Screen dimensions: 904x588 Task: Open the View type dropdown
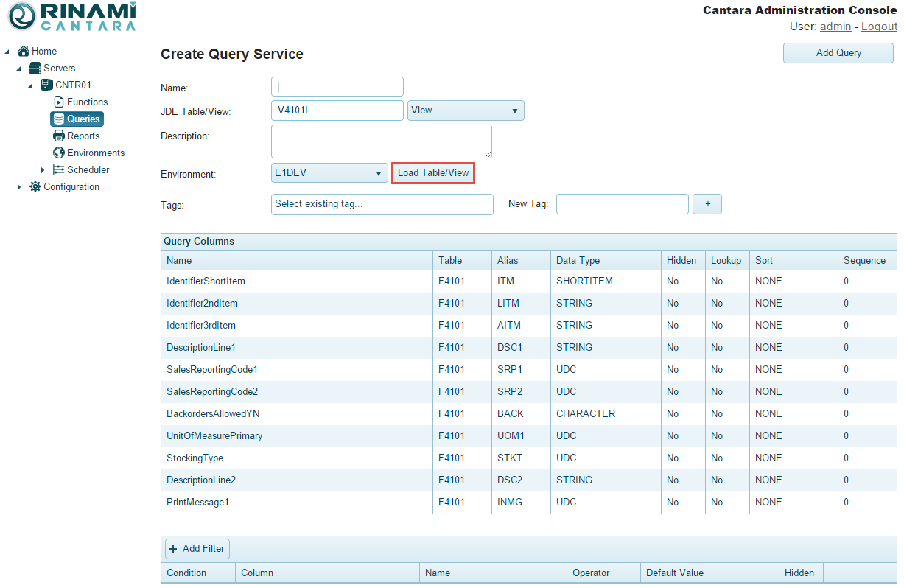465,111
